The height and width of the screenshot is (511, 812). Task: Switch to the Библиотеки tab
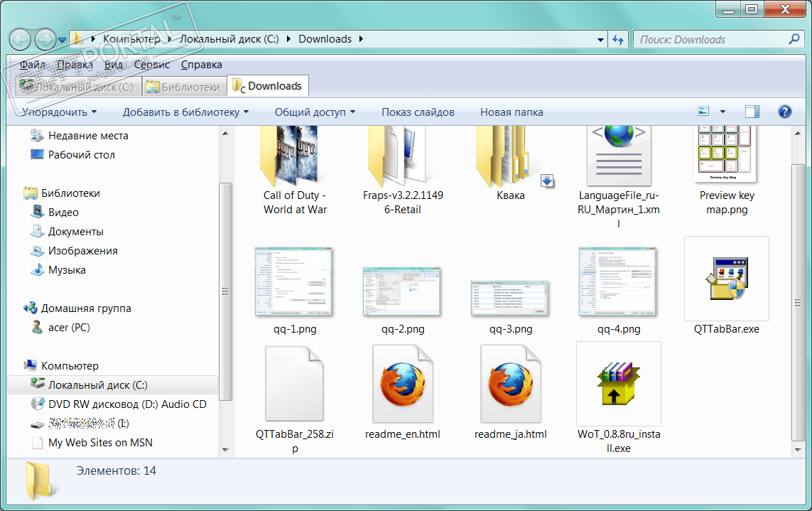point(184,87)
